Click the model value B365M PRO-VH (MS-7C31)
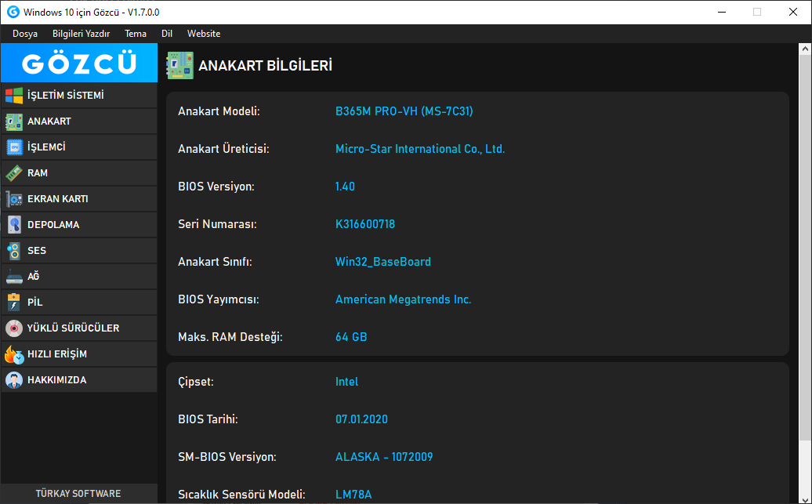 [x=404, y=111]
